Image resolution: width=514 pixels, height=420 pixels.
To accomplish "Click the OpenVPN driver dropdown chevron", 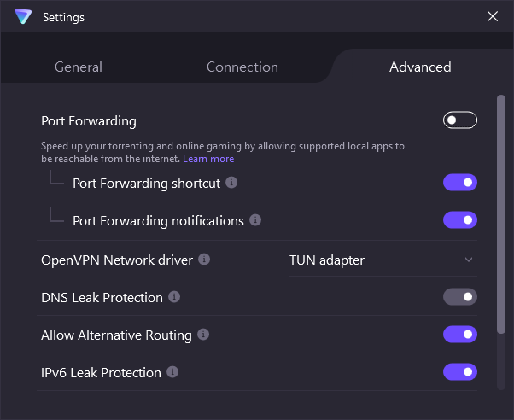I will point(468,260).
